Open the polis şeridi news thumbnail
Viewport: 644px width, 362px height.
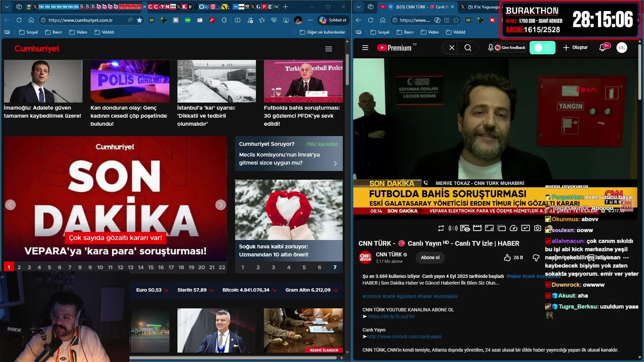[x=130, y=81]
